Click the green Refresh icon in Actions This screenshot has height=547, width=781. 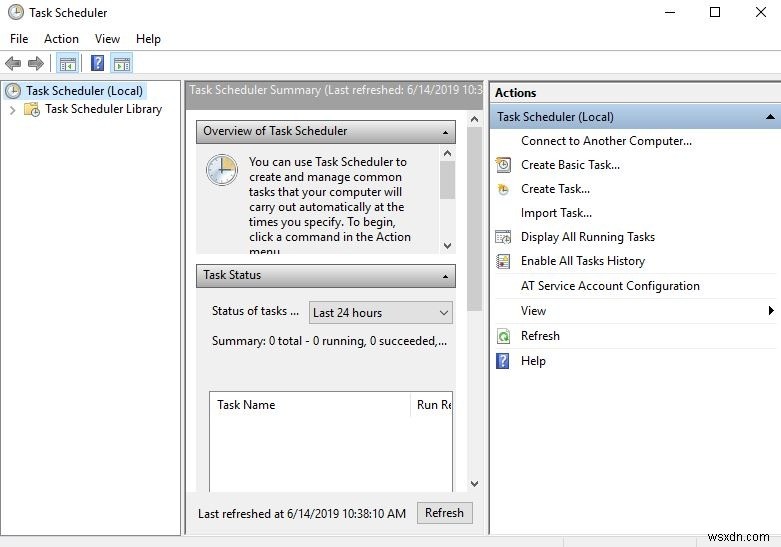(x=503, y=336)
